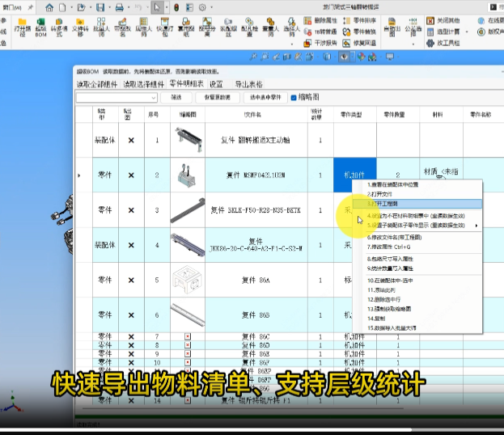Click the row indicator arrow beside row 2
This screenshot has height=435, width=504.
tap(79, 175)
